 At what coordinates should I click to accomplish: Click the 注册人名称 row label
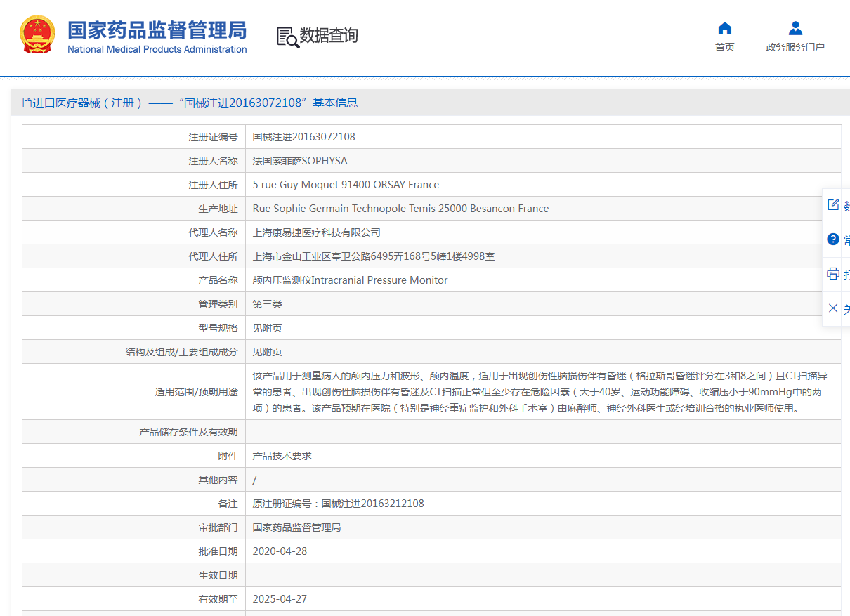click(x=213, y=161)
